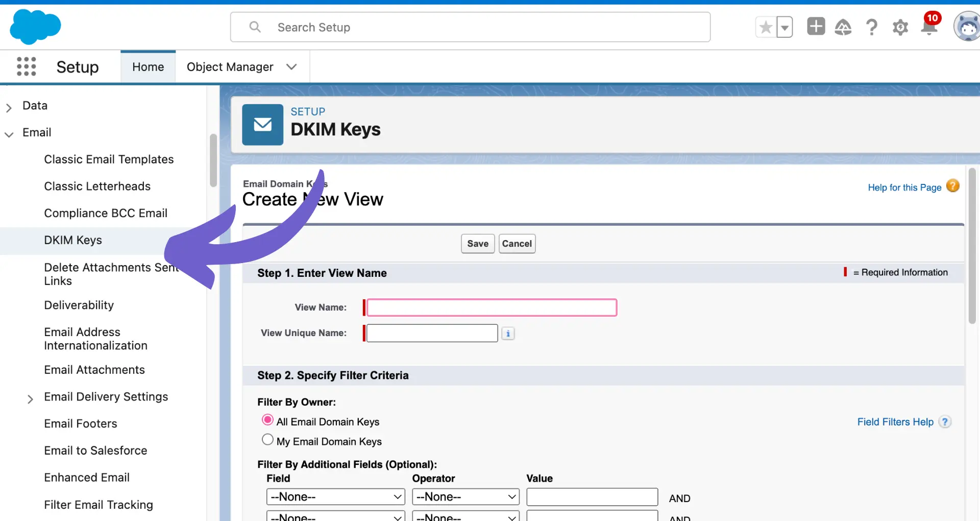Open Delete Attachments Sent as Links

111,274
